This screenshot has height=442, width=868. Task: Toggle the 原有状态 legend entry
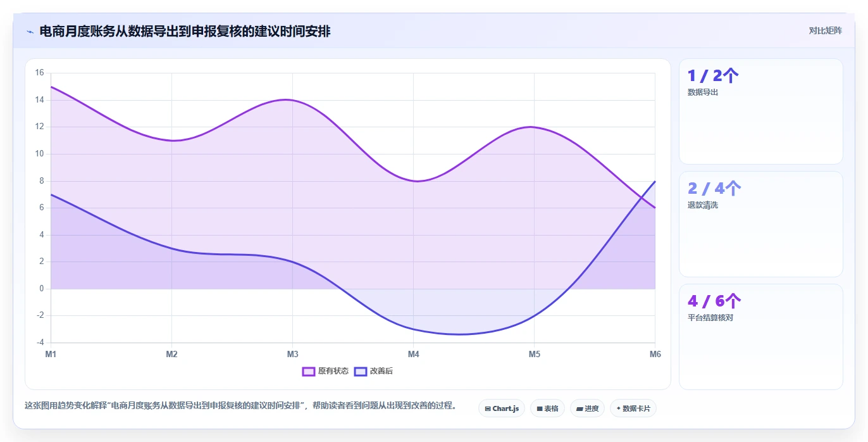(x=325, y=371)
